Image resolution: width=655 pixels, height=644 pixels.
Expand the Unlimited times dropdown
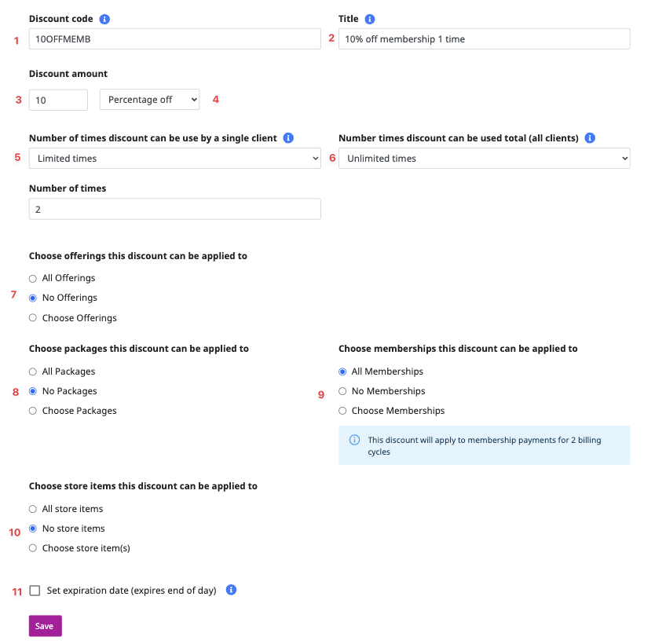(484, 159)
